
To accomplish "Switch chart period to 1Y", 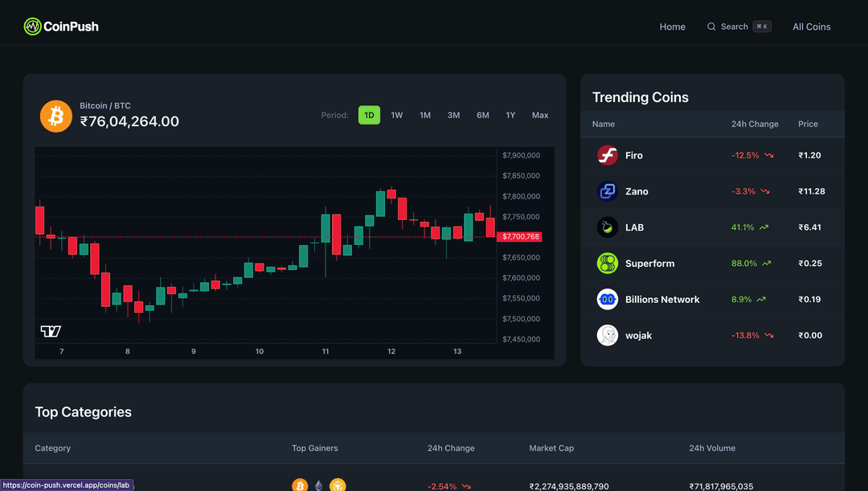I will point(510,115).
